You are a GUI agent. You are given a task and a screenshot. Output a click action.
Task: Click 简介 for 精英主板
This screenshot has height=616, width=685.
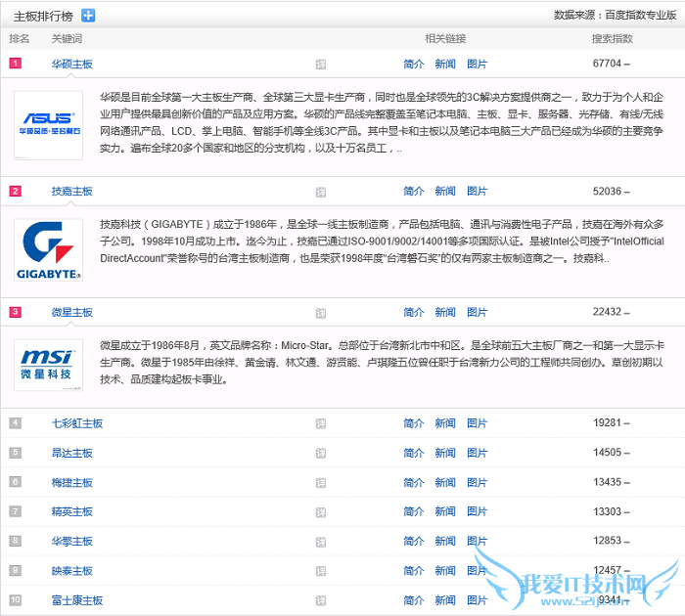(x=414, y=511)
